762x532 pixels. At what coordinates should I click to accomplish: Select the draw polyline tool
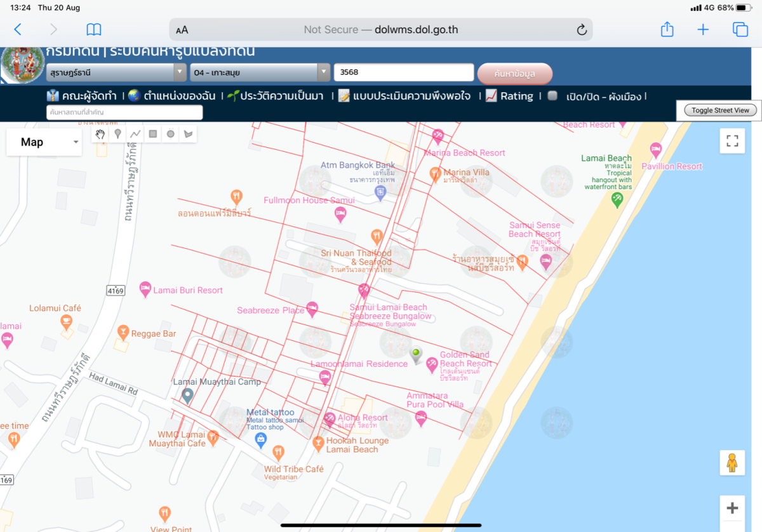(x=135, y=134)
